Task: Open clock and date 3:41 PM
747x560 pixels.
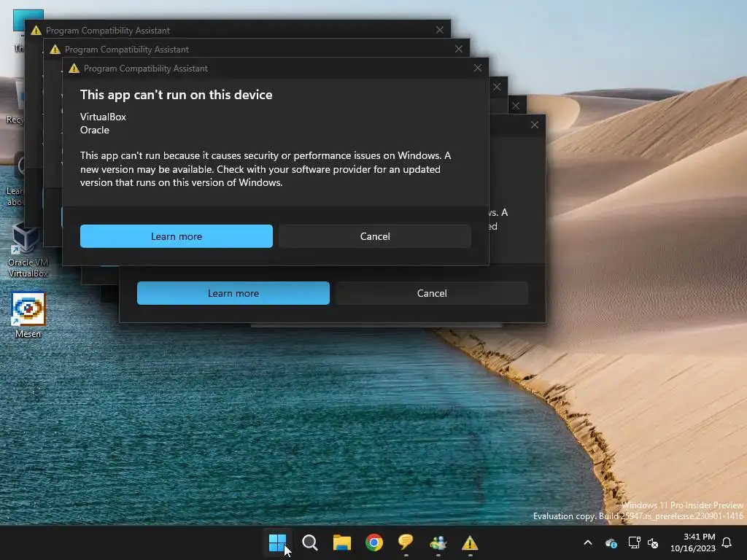Action: coord(693,542)
